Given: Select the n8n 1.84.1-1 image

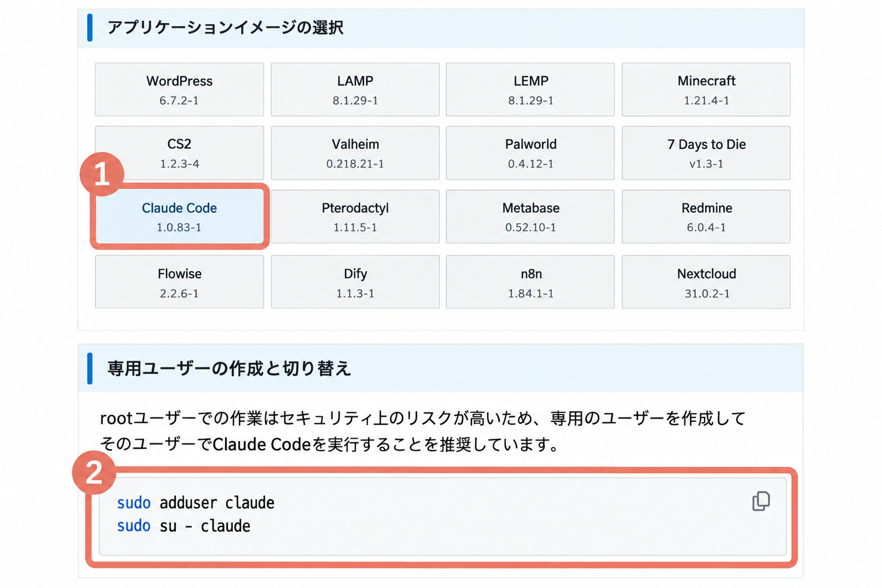Looking at the screenshot, I should [x=531, y=282].
